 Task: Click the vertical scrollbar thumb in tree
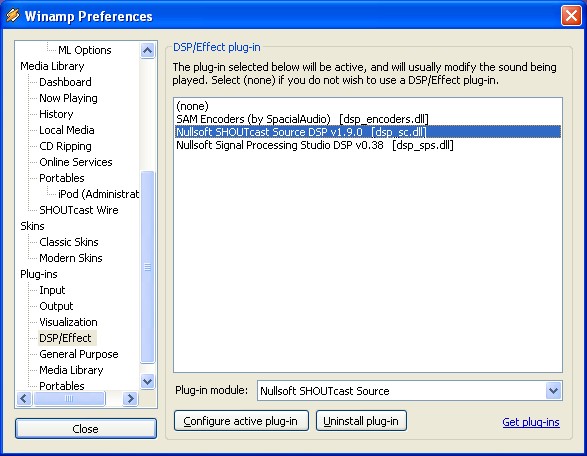tap(147, 267)
